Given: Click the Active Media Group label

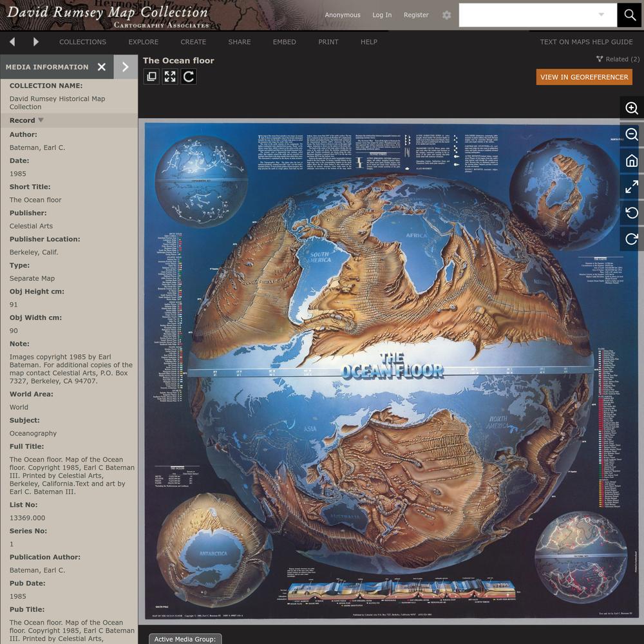Looking at the screenshot, I should [185, 639].
